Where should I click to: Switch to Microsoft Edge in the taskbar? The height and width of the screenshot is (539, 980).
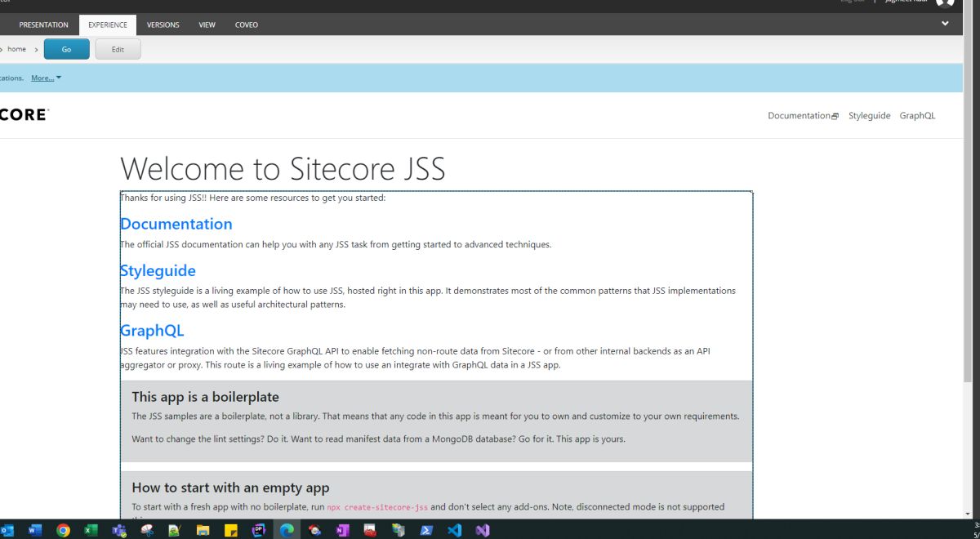click(x=287, y=530)
